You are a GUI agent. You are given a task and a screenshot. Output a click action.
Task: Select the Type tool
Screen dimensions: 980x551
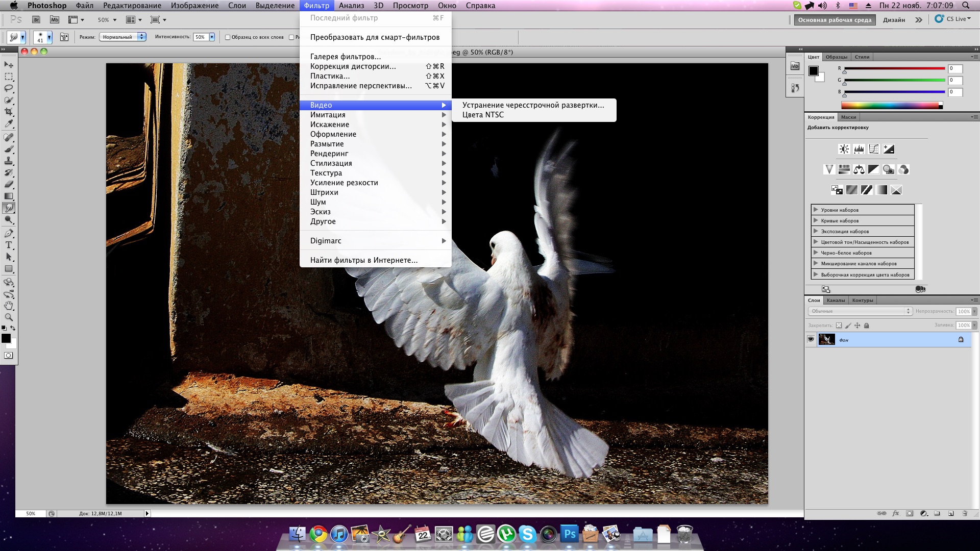(9, 245)
